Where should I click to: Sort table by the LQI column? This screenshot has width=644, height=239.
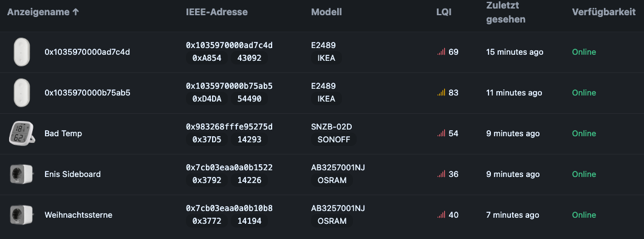pos(444,12)
